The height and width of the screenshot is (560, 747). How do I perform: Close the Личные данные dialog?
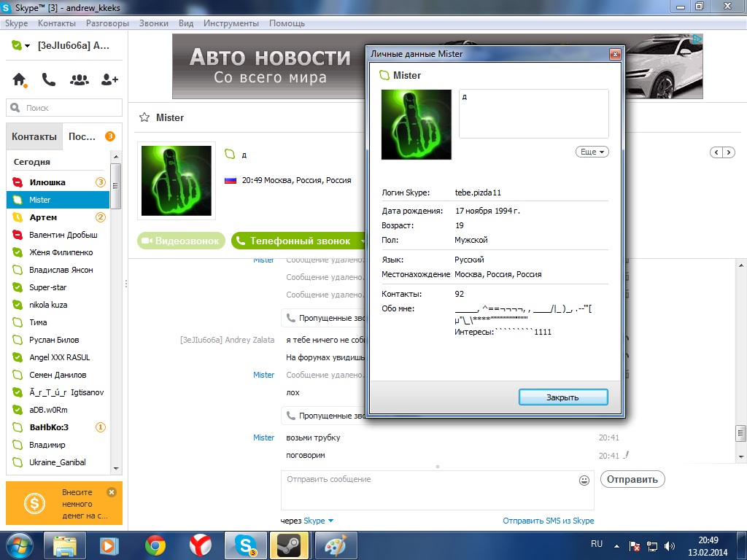[x=615, y=54]
